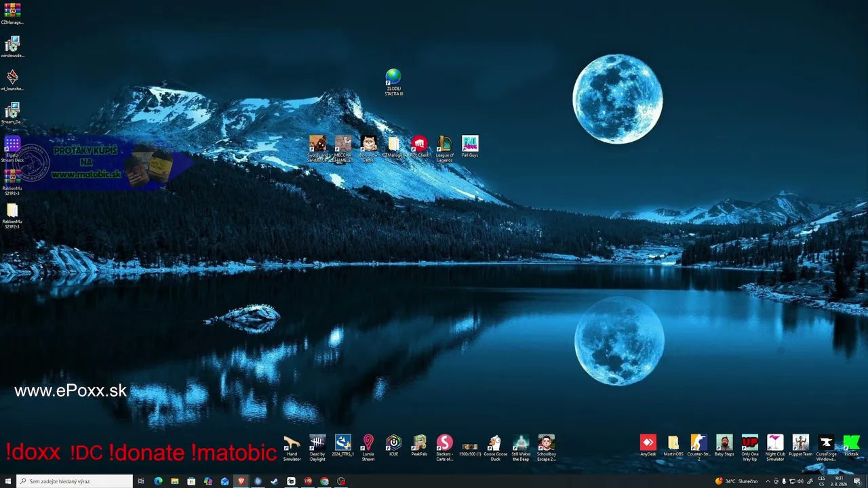
Task: Open Swords and Sandals desktop shortcut
Action: (317, 149)
